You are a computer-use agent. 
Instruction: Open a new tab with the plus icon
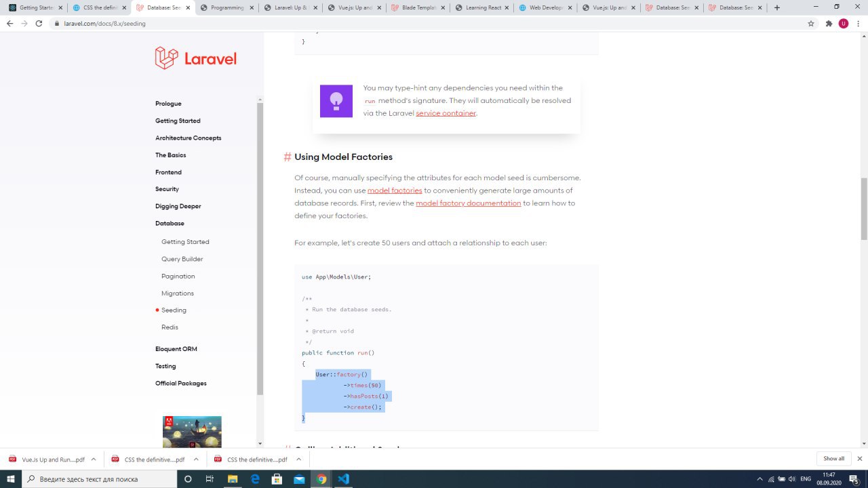pyautogui.click(x=777, y=7)
